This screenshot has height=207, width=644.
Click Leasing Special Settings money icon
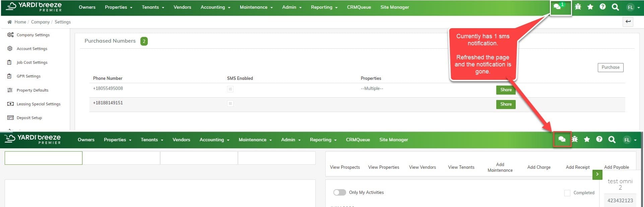(x=10, y=104)
